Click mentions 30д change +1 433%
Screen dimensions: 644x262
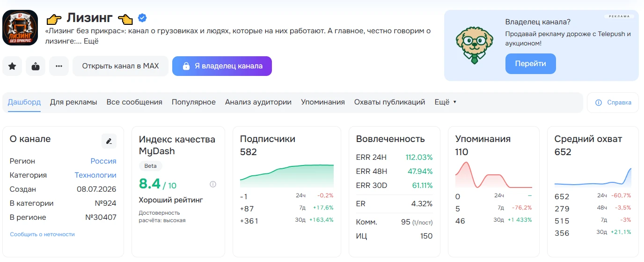click(520, 220)
